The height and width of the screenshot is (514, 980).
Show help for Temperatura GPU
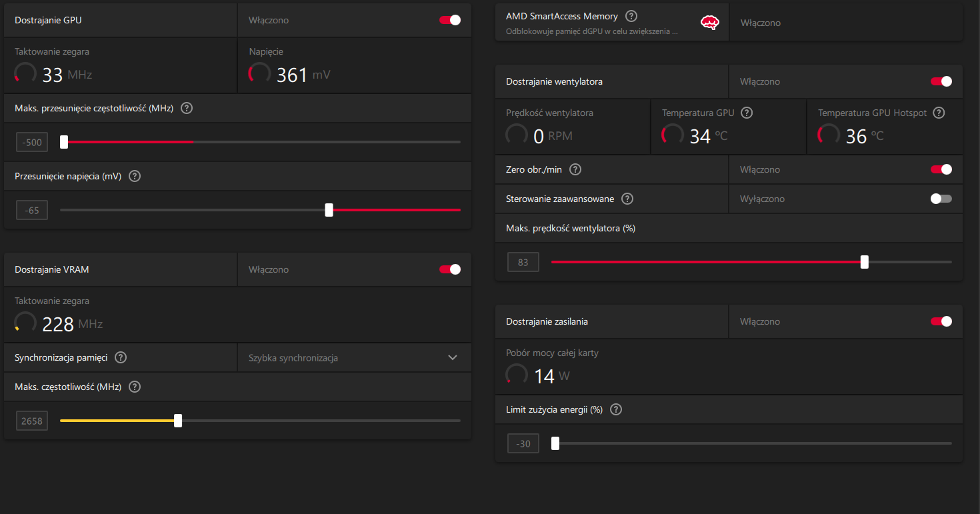pos(747,113)
